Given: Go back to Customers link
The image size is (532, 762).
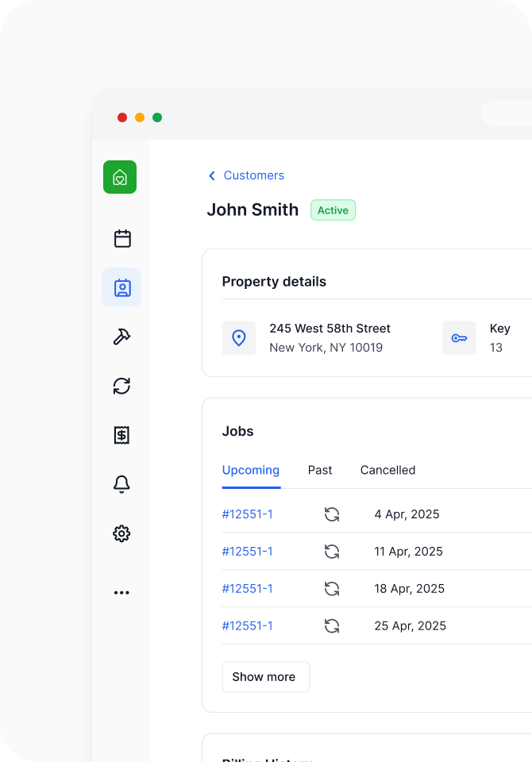Looking at the screenshot, I should tap(254, 175).
